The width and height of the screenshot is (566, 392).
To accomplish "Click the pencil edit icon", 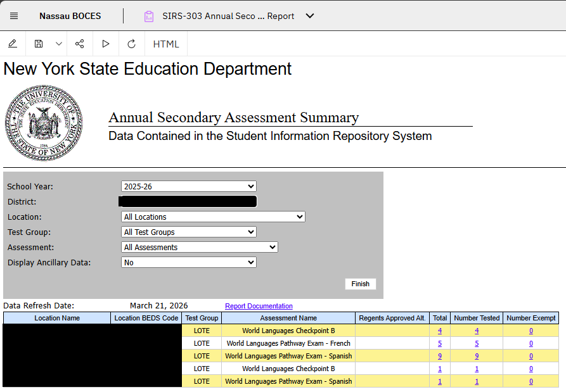I will 13,44.
